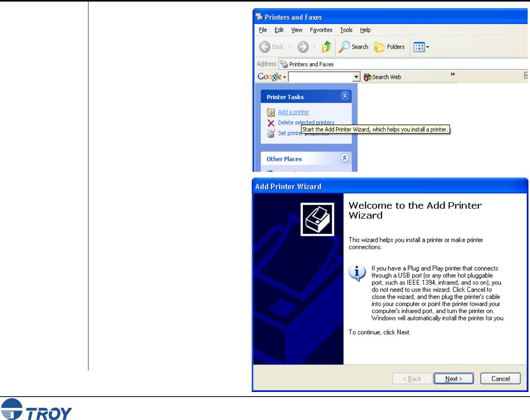Click the printer image in Add Printer Wizard

[x=317, y=219]
